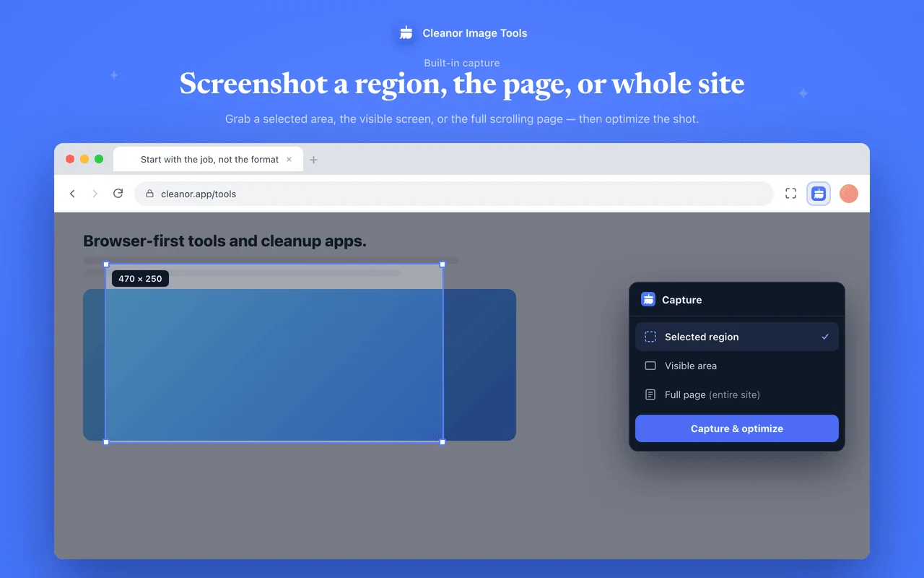Click the rectangle Visible area icon
Screen dimensions: 924x578
pos(650,366)
